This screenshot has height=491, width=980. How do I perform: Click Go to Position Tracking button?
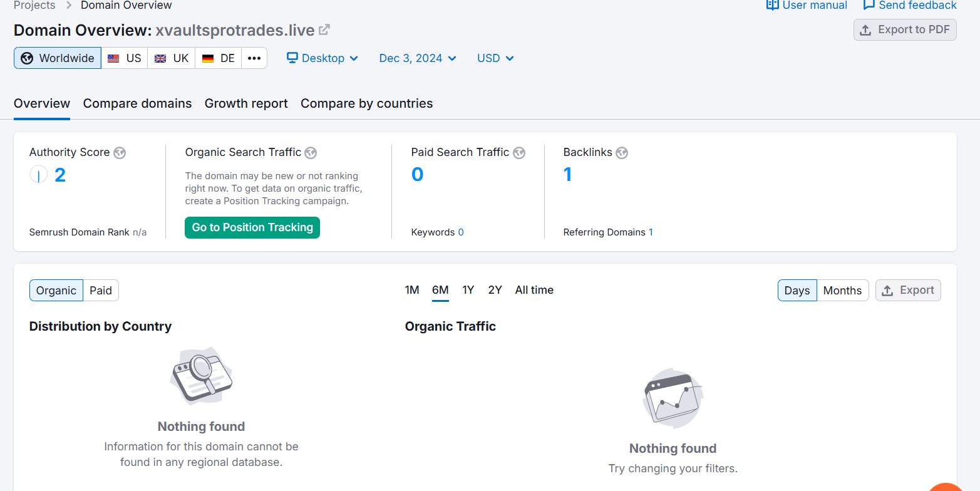coord(252,227)
